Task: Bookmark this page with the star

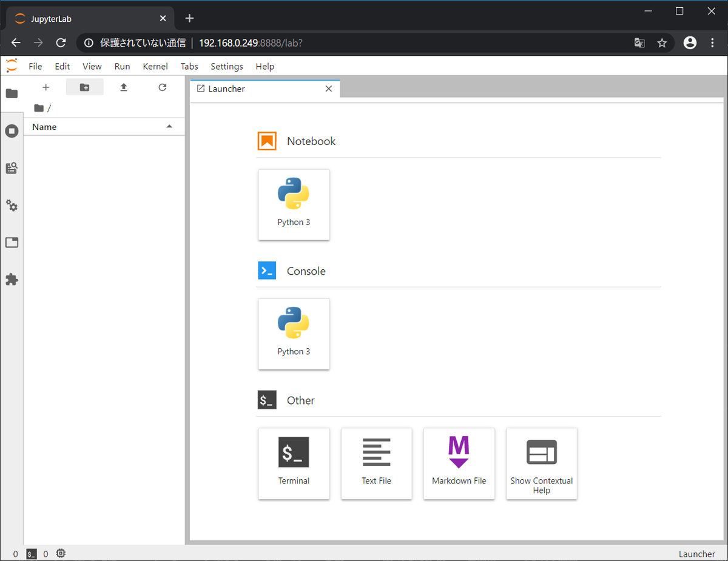Action: point(662,43)
